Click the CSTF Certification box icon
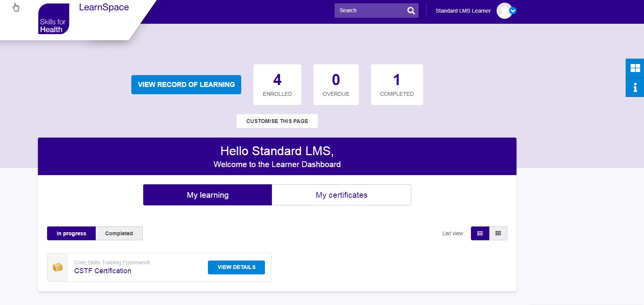The image size is (644, 305). [x=58, y=267]
